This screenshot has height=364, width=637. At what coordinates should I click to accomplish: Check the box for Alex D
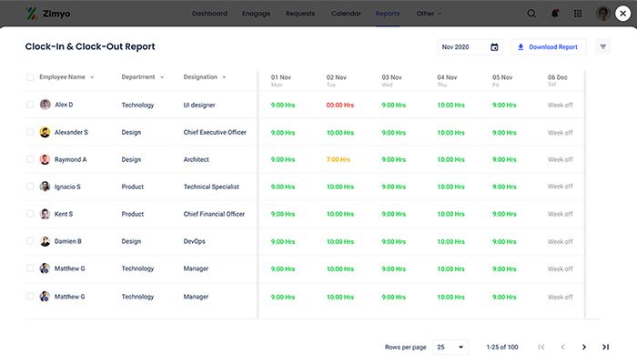click(x=30, y=105)
